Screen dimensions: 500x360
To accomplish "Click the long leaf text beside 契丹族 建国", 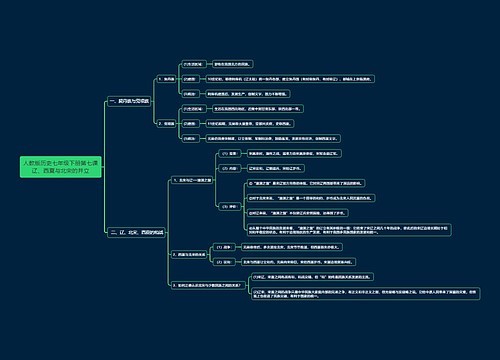I will [290, 79].
